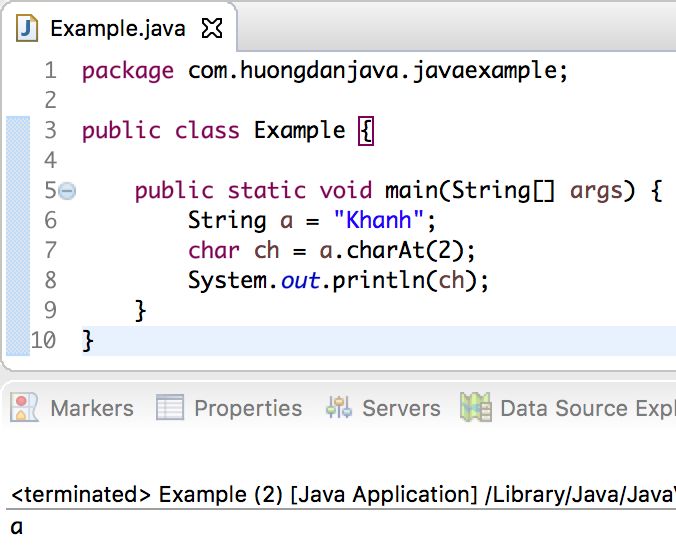The image size is (676, 558).
Task: Click the main method name on line 5
Action: pyautogui.click(x=412, y=191)
